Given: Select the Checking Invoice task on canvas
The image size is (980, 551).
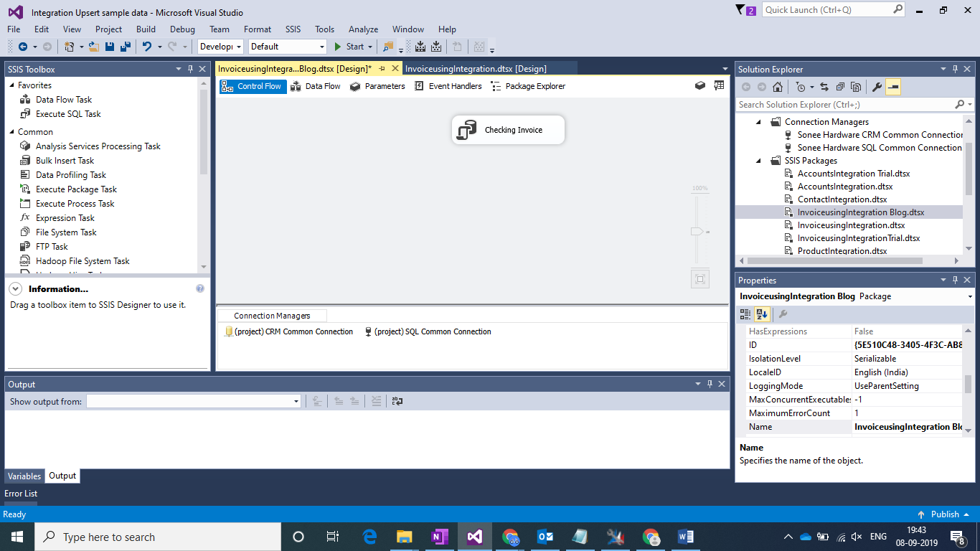Looking at the screenshot, I should pos(508,130).
